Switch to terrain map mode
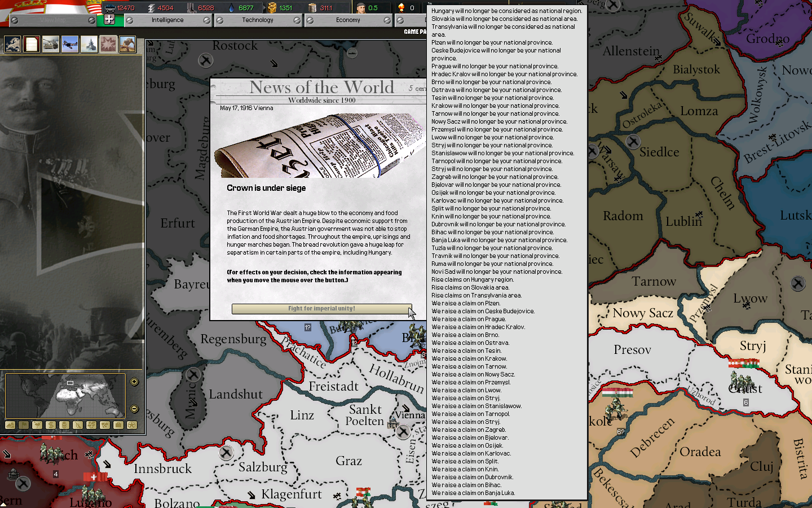812x508 pixels. click(10, 425)
